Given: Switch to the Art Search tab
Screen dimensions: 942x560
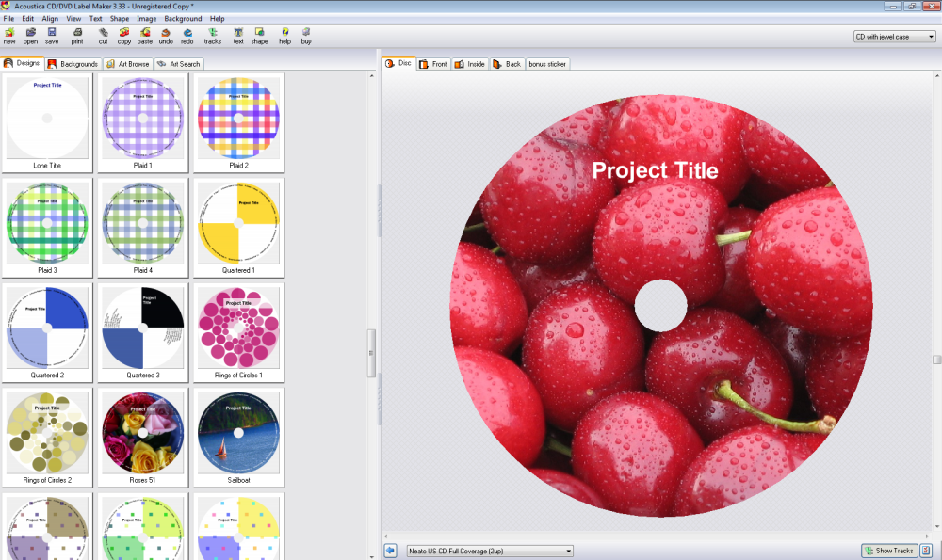Looking at the screenshot, I should tap(178, 64).
